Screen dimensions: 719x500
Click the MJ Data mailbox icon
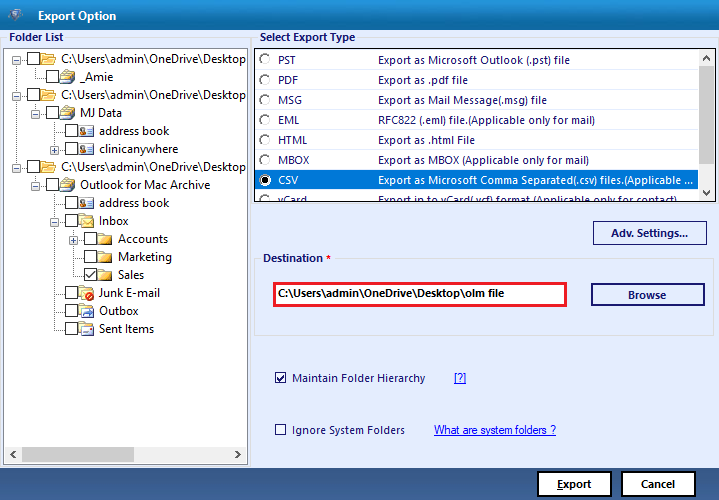67,113
